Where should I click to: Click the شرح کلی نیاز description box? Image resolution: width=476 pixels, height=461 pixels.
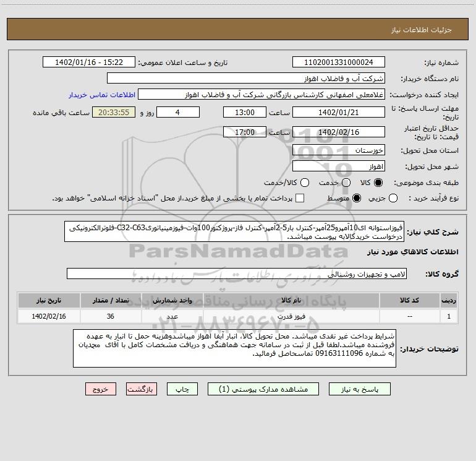(234, 231)
